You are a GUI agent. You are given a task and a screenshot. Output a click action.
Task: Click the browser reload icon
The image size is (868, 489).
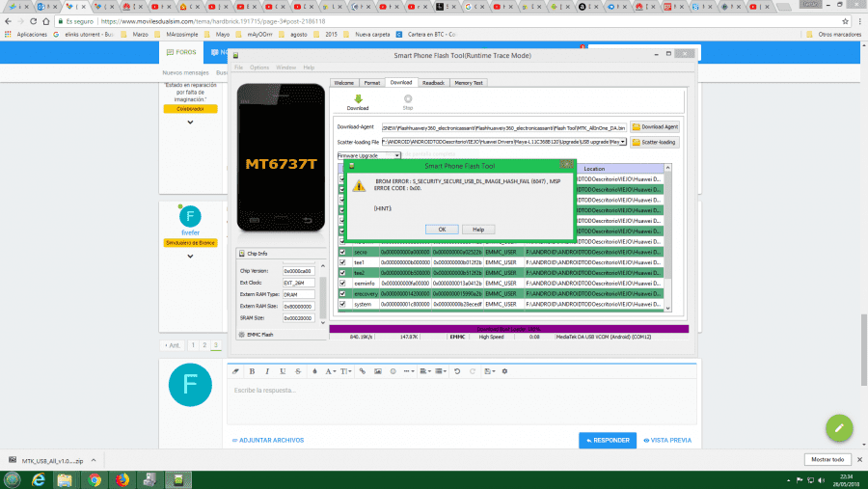click(33, 21)
